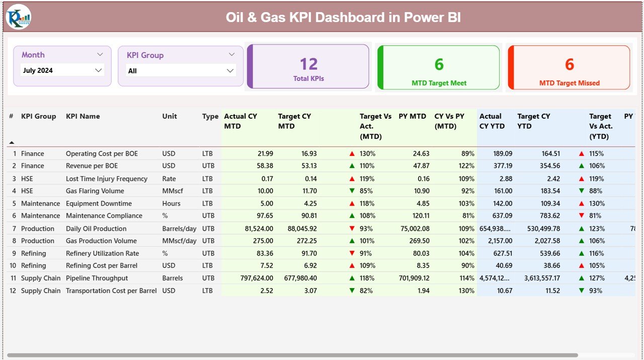Click green down triangle for Transportation Cost per Barrel

point(352,290)
